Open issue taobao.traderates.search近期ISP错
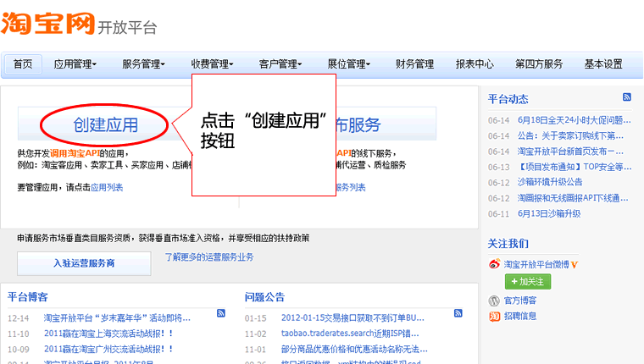This screenshot has width=644, height=364. (350, 334)
